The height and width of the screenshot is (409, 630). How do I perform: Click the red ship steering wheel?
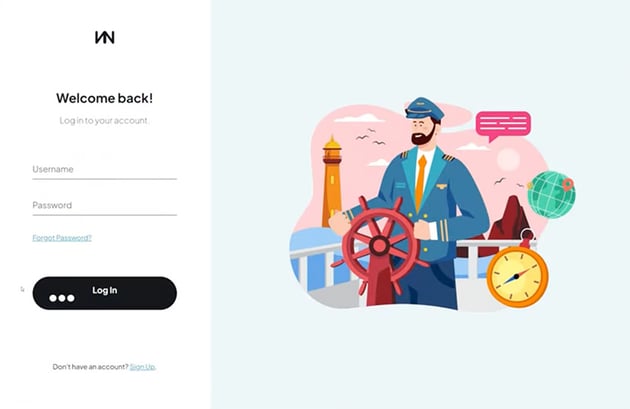[379, 245]
